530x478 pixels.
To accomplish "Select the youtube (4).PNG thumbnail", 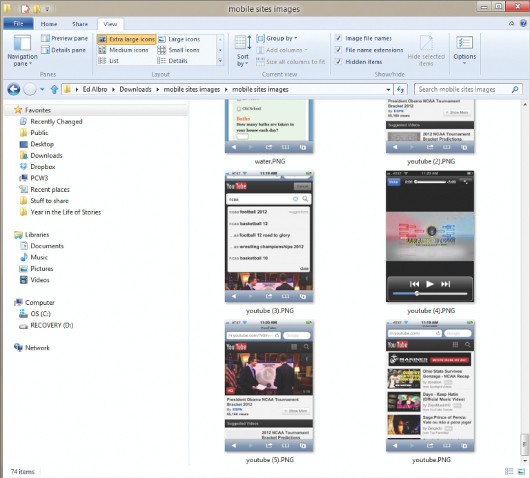I will (430, 236).
